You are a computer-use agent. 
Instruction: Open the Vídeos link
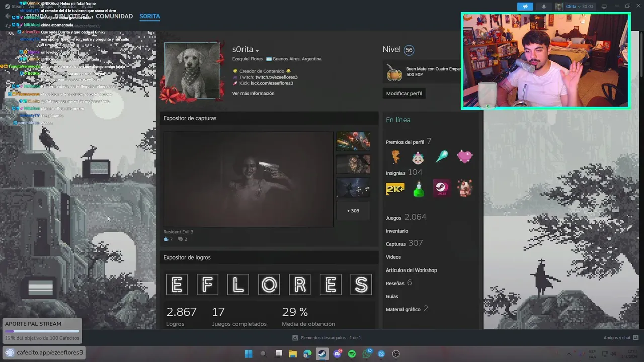(x=393, y=257)
